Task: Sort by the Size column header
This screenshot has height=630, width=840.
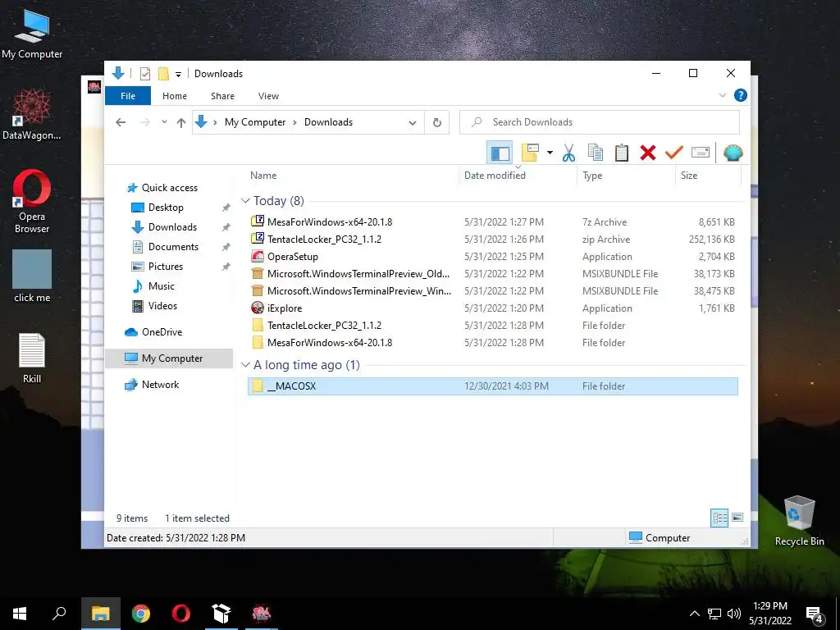Action: coord(689,176)
